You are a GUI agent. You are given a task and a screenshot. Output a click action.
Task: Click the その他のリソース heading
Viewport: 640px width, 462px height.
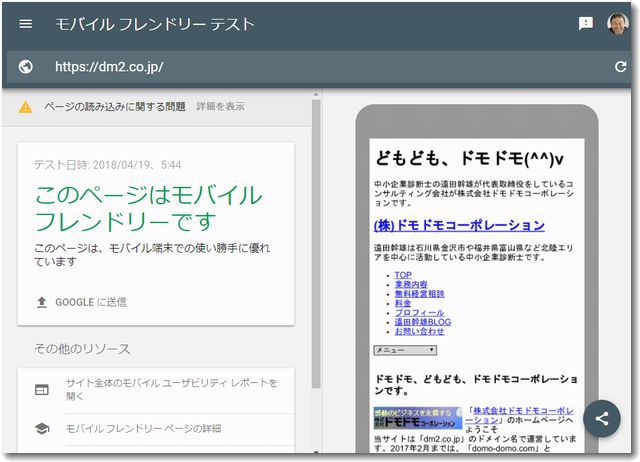[82, 349]
